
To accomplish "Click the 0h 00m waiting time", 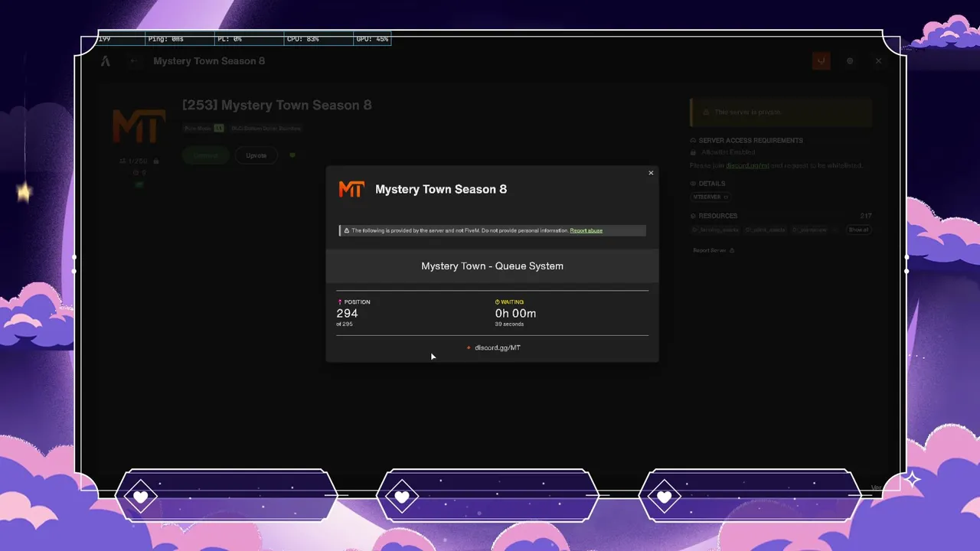I will pyautogui.click(x=515, y=313).
